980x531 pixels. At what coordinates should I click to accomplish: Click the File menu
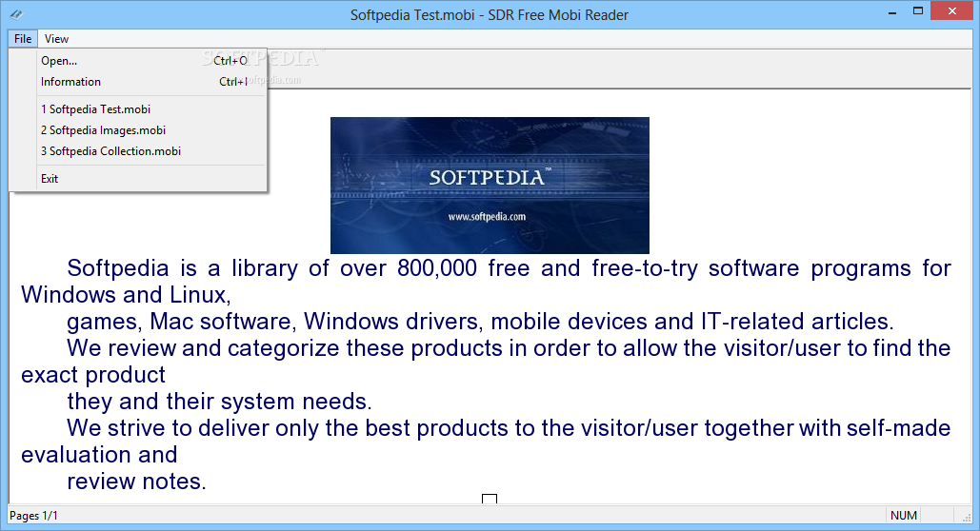coord(23,39)
